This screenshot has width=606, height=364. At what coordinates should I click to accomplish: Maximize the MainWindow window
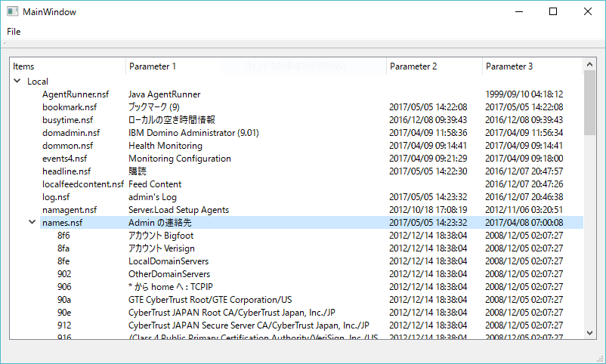[553, 11]
